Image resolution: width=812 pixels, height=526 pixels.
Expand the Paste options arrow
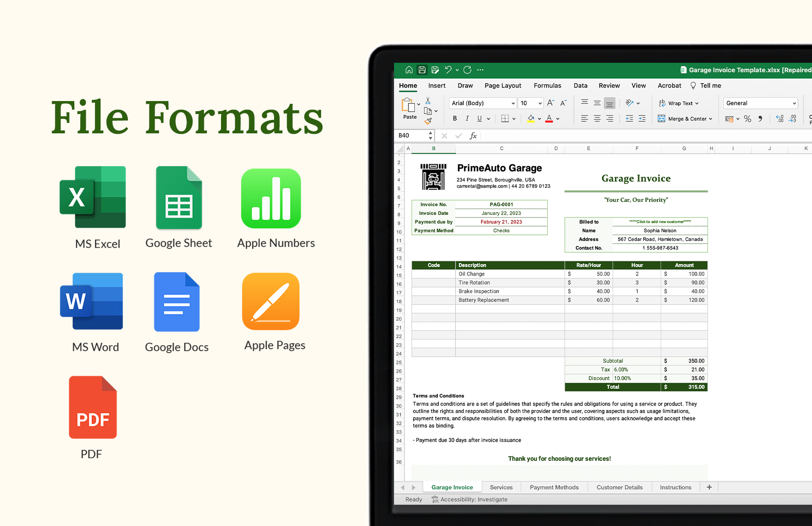click(x=418, y=105)
